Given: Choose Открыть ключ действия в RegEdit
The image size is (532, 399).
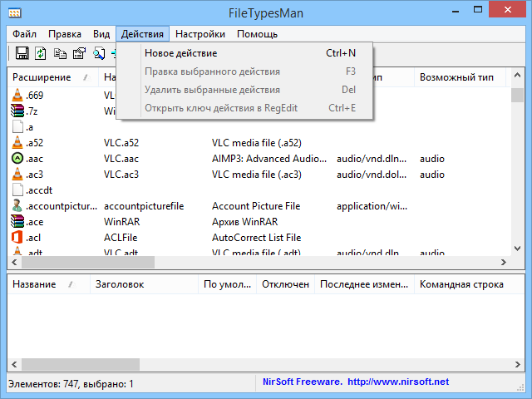Looking at the screenshot, I should click(244, 108).
